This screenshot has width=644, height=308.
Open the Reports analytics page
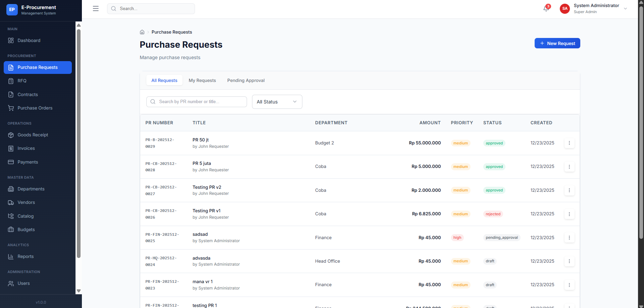point(26,256)
